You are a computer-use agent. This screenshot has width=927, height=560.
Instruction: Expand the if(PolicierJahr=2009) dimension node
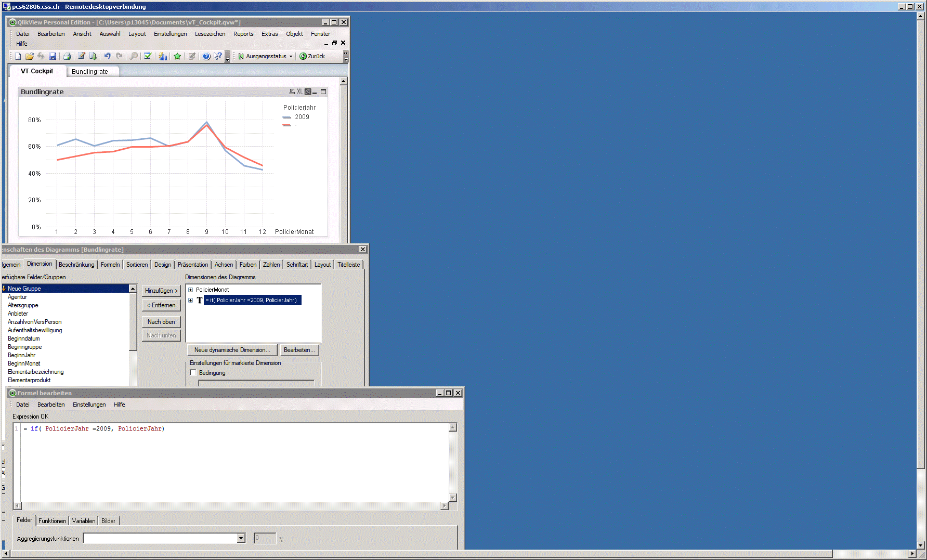(x=191, y=300)
